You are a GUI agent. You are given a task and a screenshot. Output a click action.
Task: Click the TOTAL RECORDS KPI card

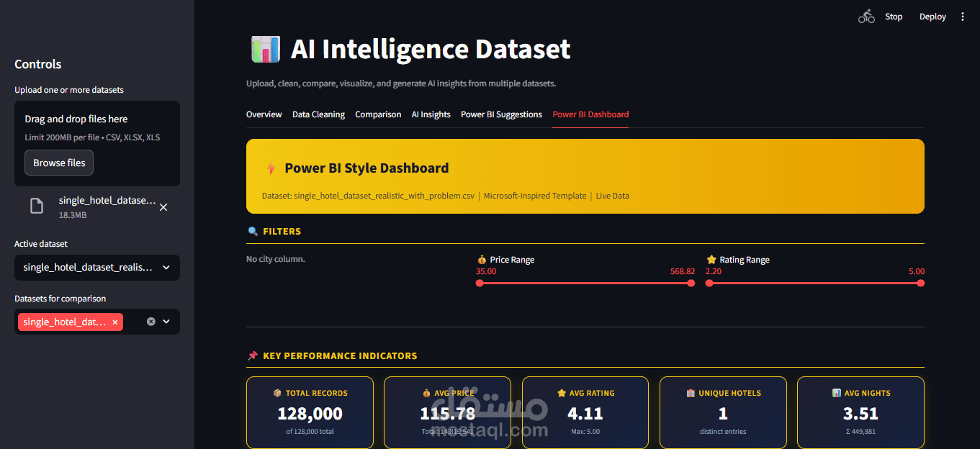pyautogui.click(x=310, y=413)
